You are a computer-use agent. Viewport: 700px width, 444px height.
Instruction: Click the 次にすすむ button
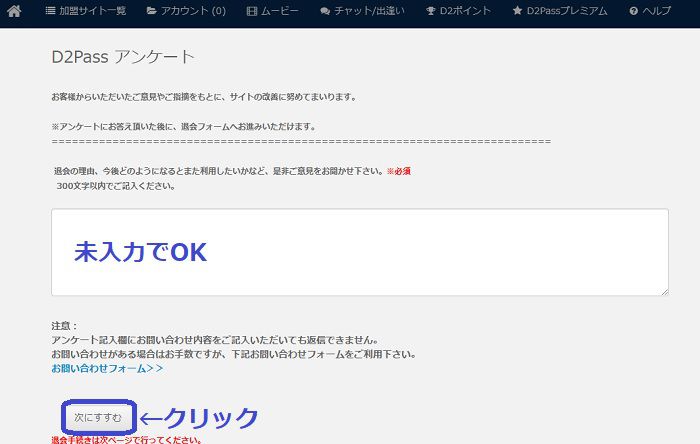[x=98, y=418]
